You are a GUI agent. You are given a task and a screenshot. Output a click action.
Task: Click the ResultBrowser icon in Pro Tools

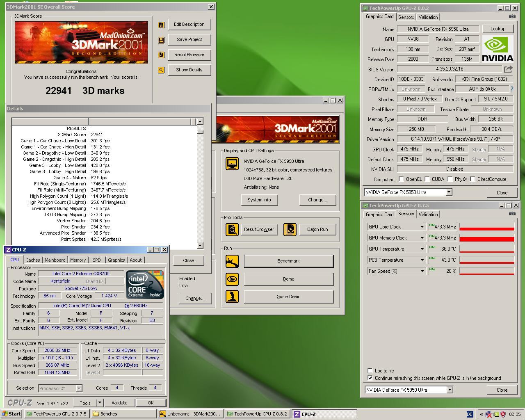pos(232,229)
